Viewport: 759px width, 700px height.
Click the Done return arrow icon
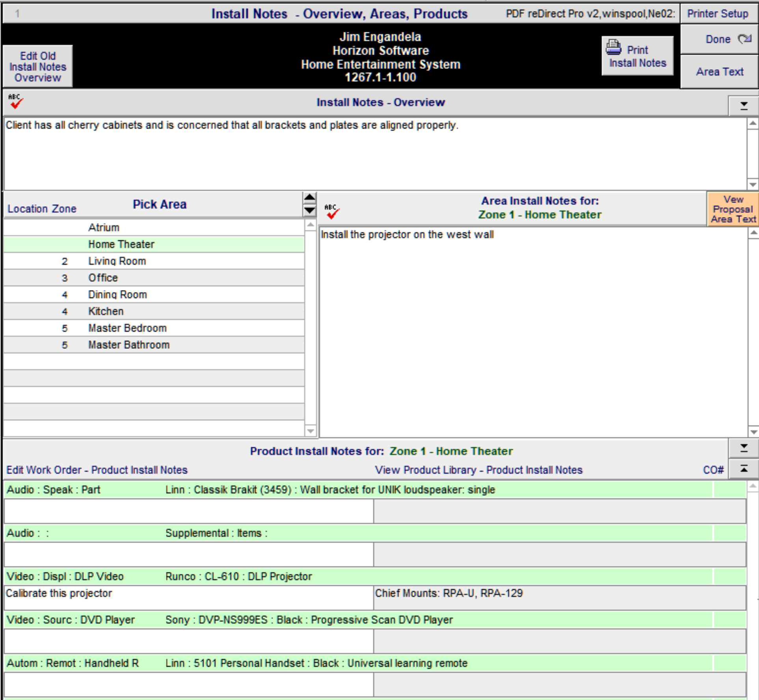(x=745, y=39)
